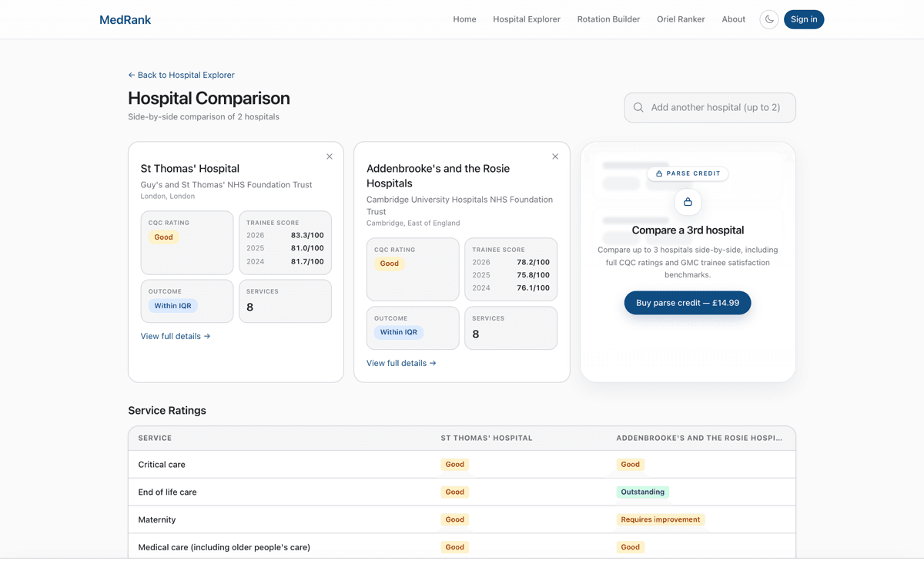Open Rotation Builder nav item

(x=608, y=19)
